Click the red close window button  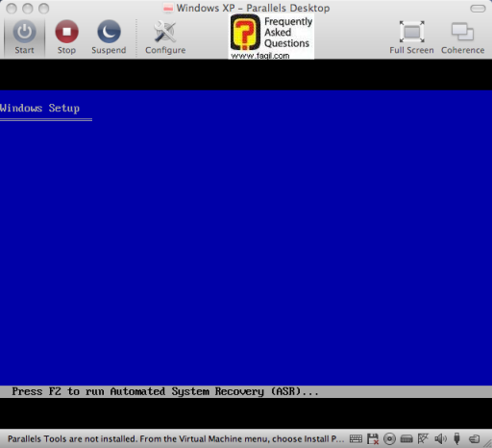pos(12,9)
